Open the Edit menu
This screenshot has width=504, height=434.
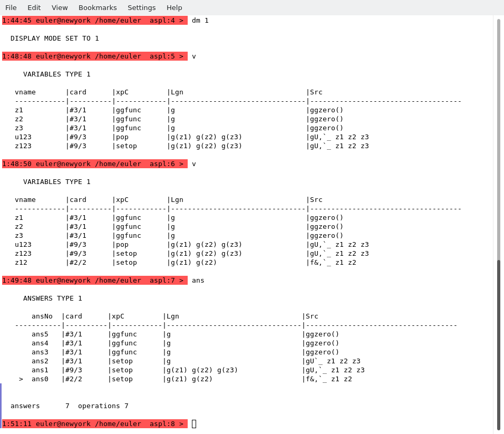coord(34,7)
